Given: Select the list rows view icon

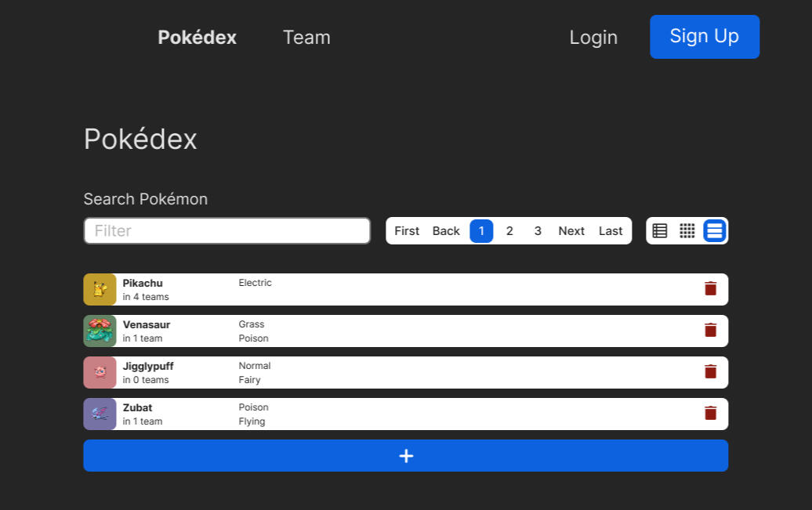Looking at the screenshot, I should coord(715,231).
